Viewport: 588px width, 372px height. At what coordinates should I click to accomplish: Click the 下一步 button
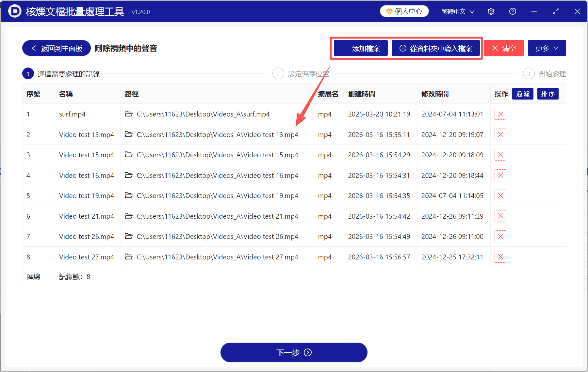[294, 352]
